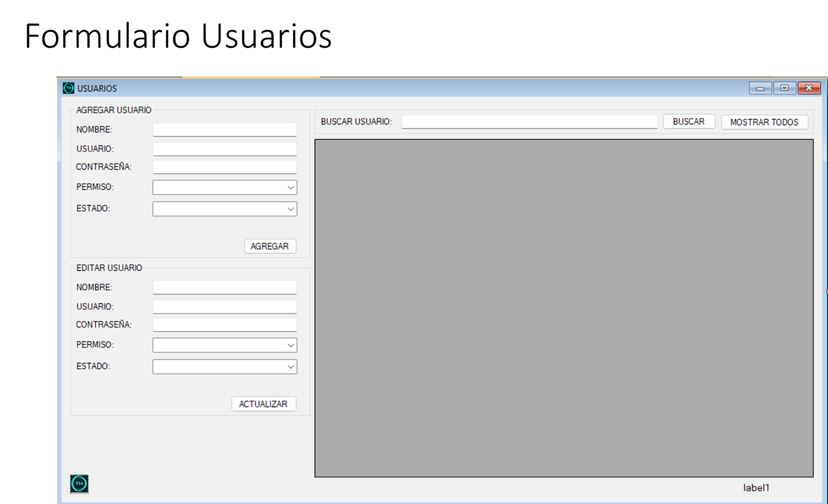Viewport: 828px width, 504px height.
Task: Click the BUSCAR USUARIO search field
Action: 529,122
